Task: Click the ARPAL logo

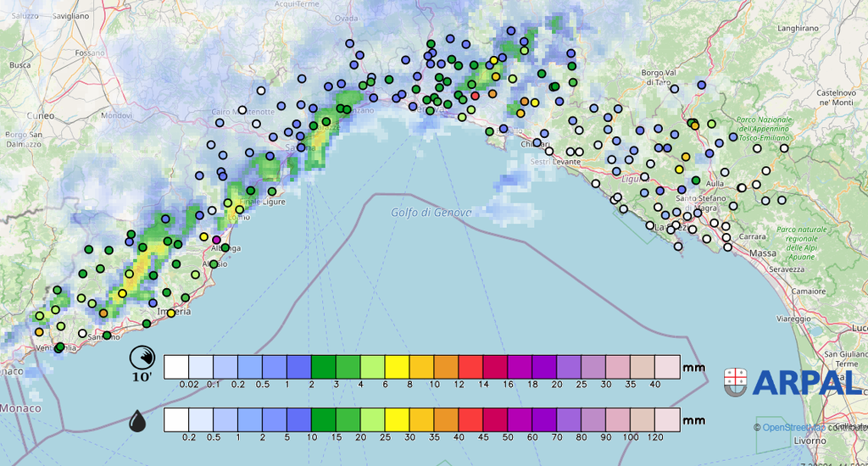Action: point(793,382)
